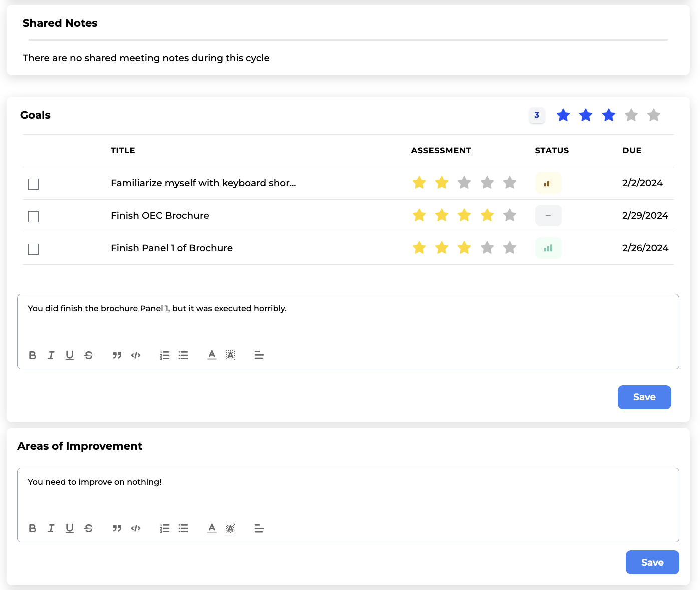This screenshot has width=700, height=590.
Task: Apply Strikethrough in Goals comment editor
Action: click(x=89, y=355)
